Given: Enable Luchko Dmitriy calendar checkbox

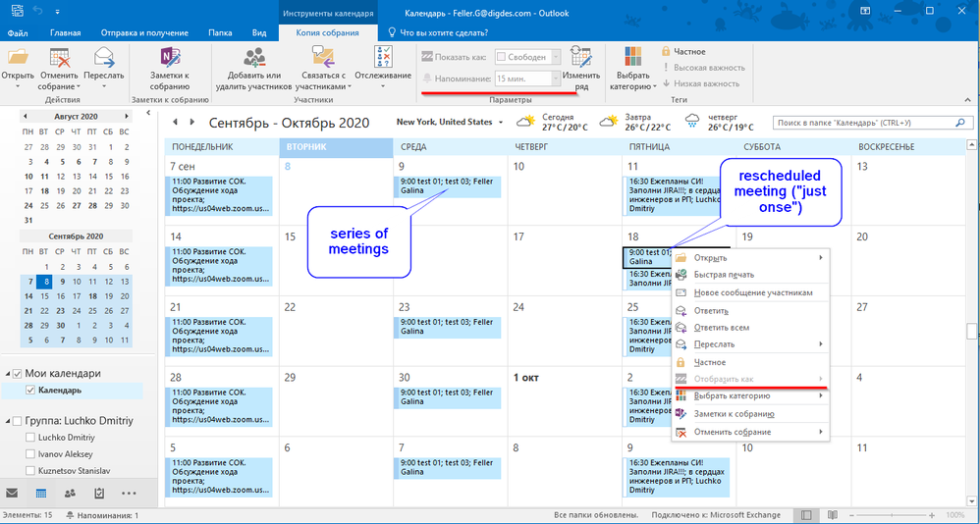Looking at the screenshot, I should (30, 438).
